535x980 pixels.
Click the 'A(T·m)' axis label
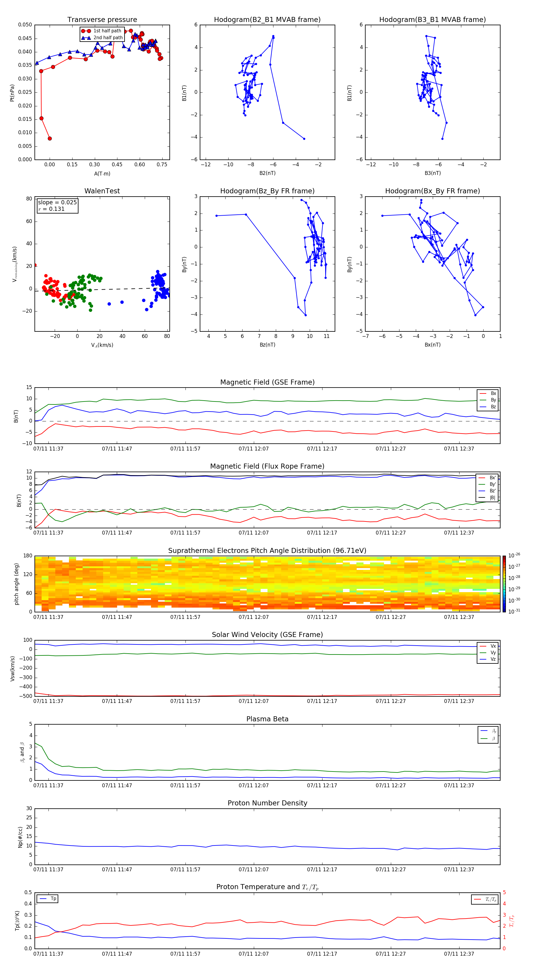102,174
